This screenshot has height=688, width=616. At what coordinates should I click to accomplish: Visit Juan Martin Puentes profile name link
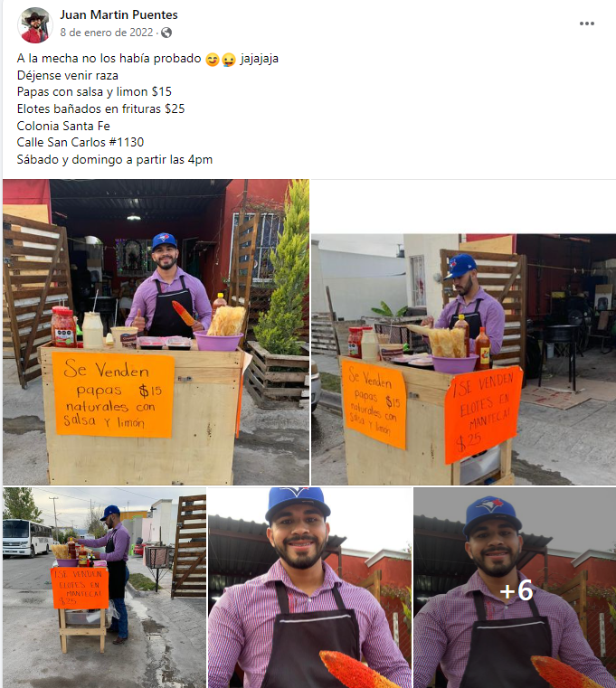(x=118, y=15)
